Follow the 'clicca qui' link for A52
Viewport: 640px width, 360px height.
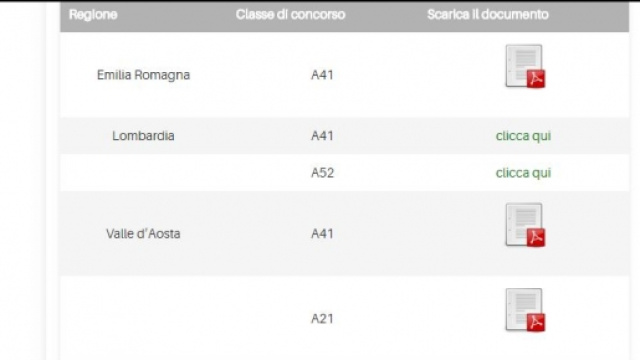(x=523, y=173)
